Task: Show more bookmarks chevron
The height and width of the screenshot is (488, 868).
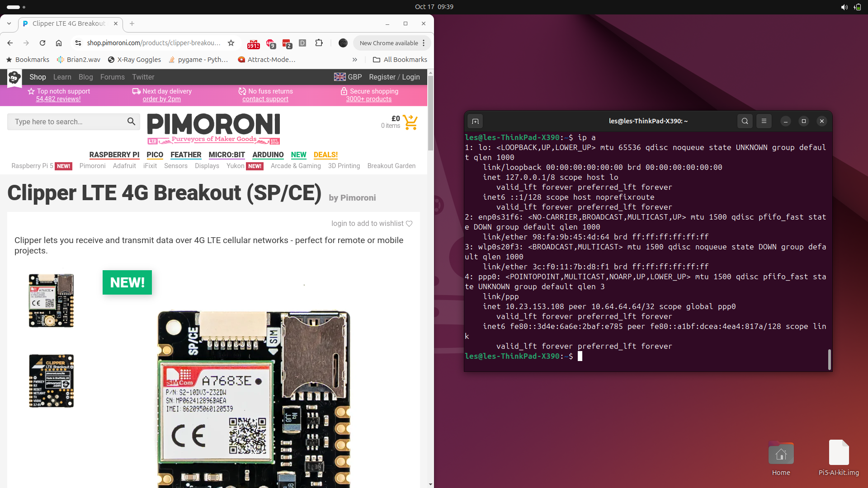Action: pos(355,60)
